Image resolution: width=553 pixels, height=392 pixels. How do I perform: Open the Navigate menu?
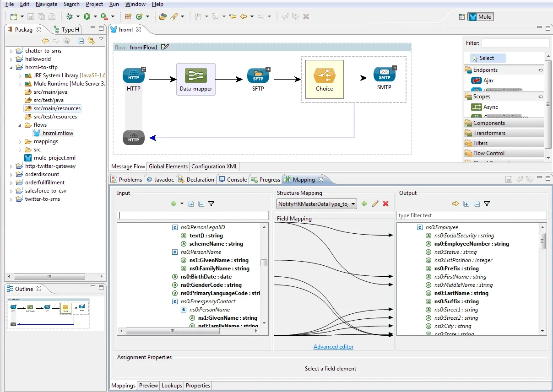click(46, 4)
